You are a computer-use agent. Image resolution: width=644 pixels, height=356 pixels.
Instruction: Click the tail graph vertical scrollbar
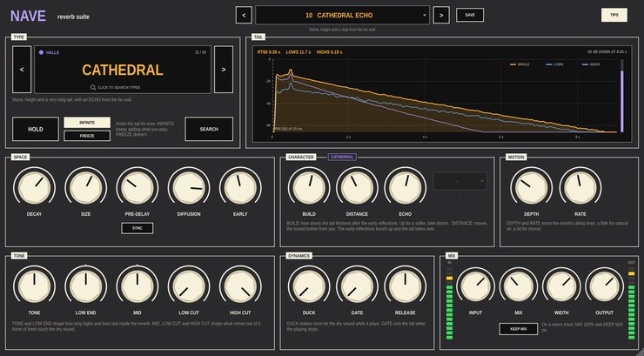coord(622,96)
